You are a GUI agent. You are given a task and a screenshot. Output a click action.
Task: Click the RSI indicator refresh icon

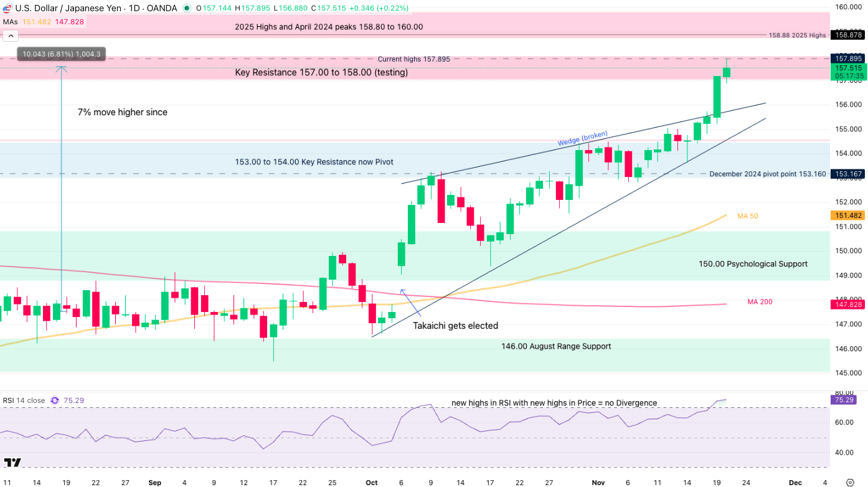(55, 400)
